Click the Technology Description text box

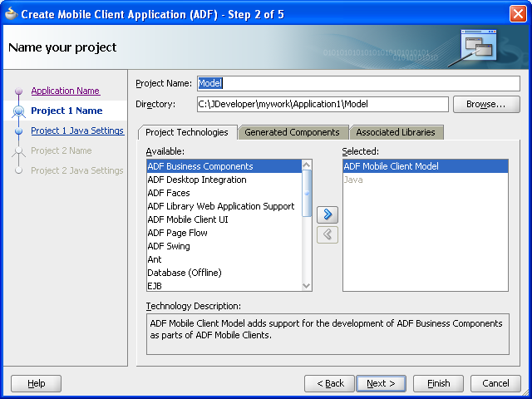328,334
